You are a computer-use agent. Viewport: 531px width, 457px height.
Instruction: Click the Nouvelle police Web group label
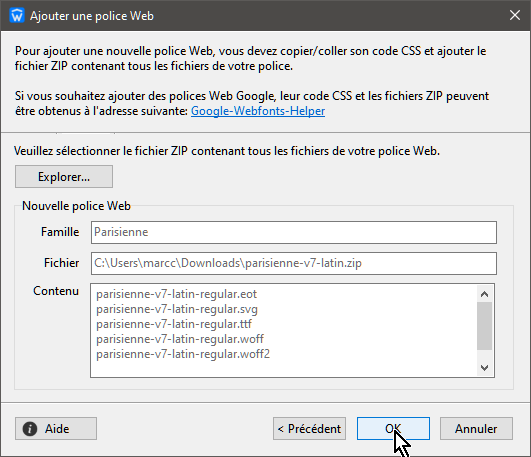pos(76,206)
